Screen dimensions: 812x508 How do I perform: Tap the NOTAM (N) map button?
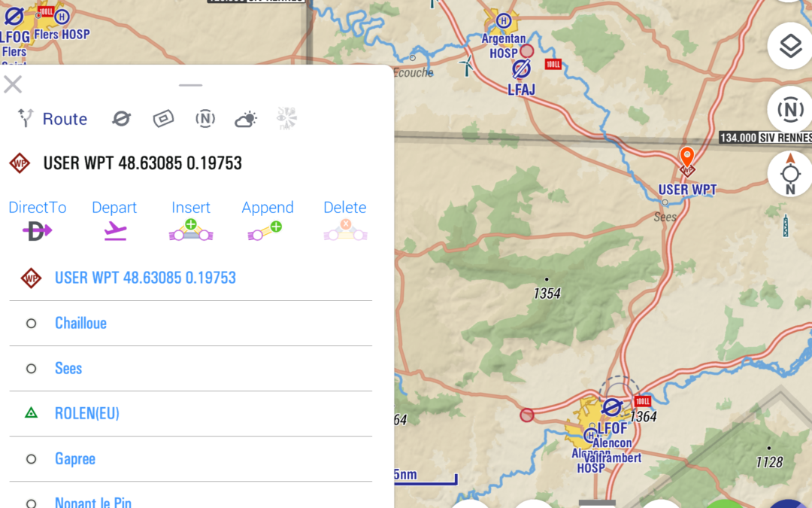point(790,110)
